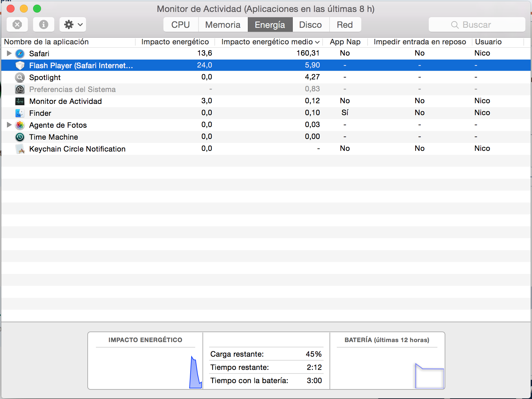Open the gear actions menu

pos(73,24)
